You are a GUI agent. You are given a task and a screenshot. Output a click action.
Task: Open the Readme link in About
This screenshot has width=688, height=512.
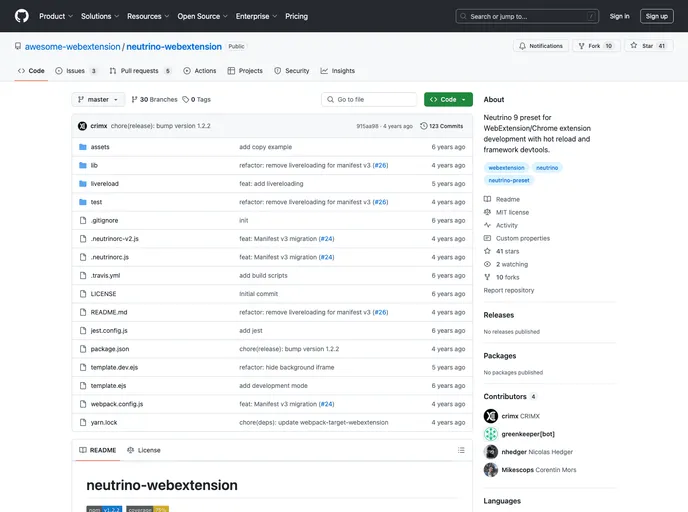tap(502, 199)
